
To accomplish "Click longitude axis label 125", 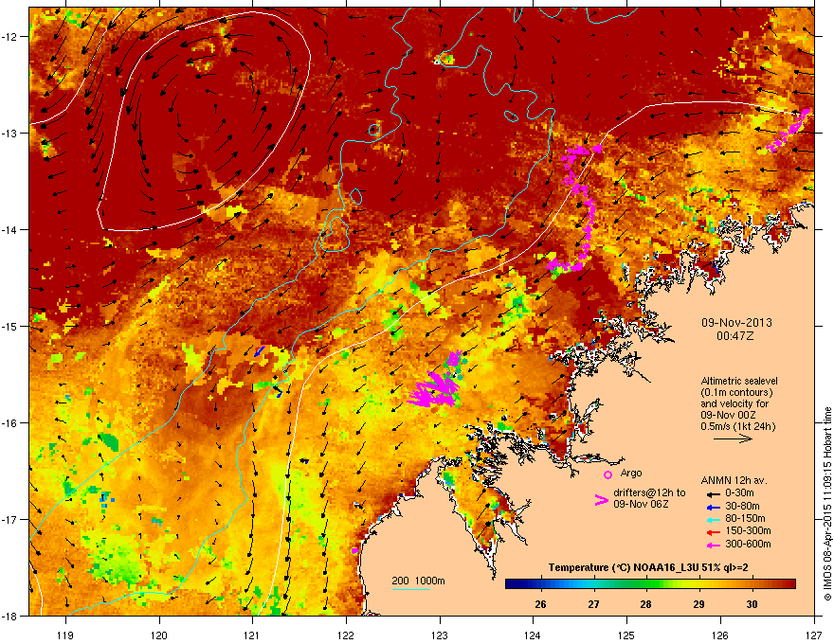I will (626, 635).
